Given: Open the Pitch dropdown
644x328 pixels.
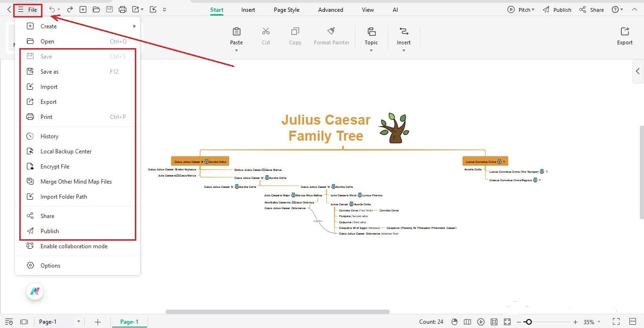Looking at the screenshot, I should point(521,9).
